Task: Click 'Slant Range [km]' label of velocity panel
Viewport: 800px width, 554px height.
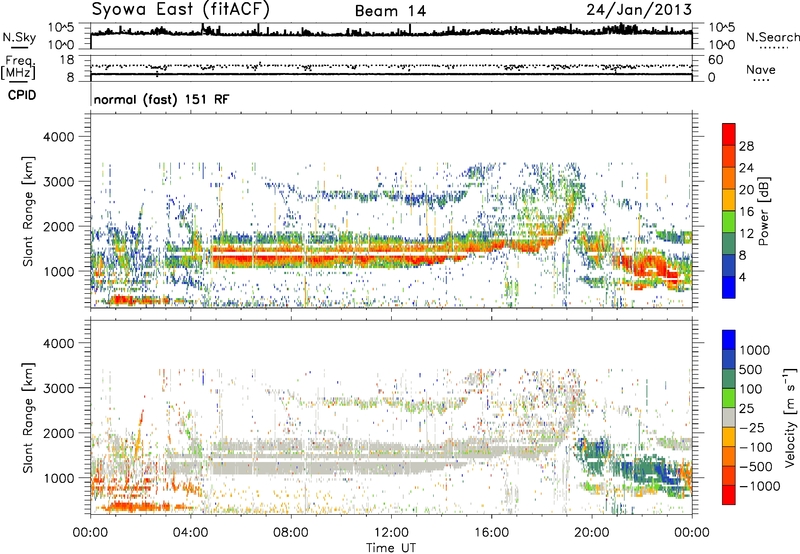Action: (28, 417)
